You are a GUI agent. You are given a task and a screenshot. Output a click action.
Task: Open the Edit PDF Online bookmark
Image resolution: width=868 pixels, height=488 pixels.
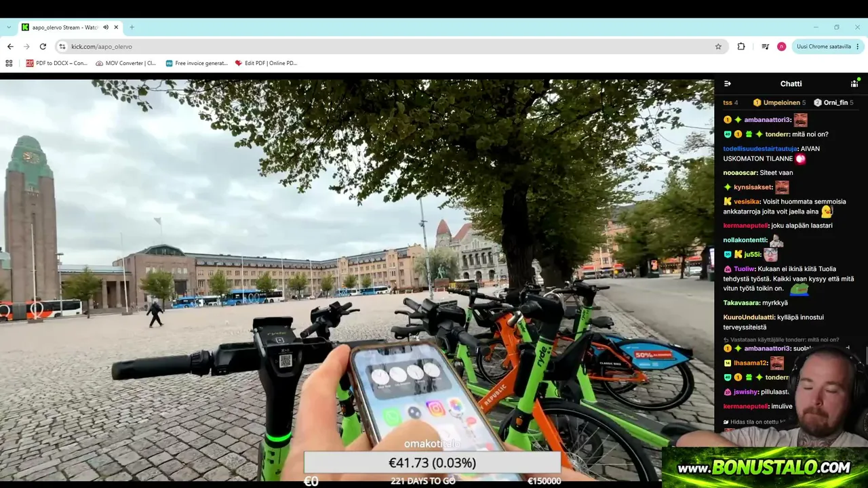point(266,63)
